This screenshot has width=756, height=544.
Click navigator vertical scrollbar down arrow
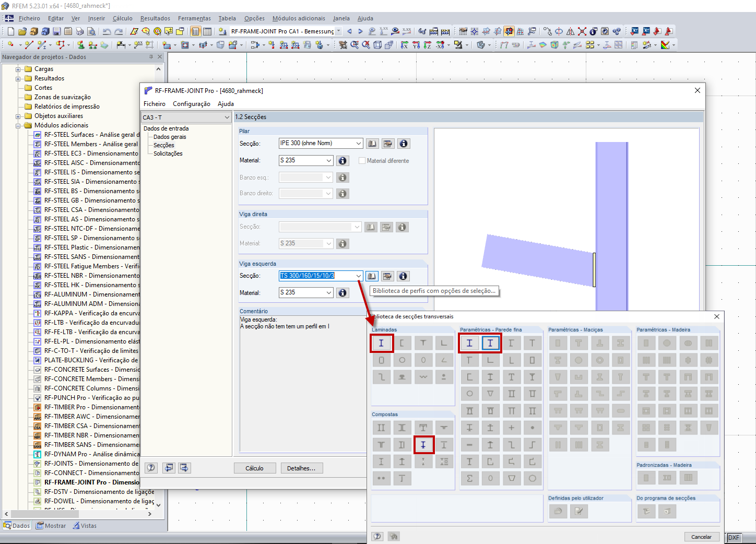159,505
